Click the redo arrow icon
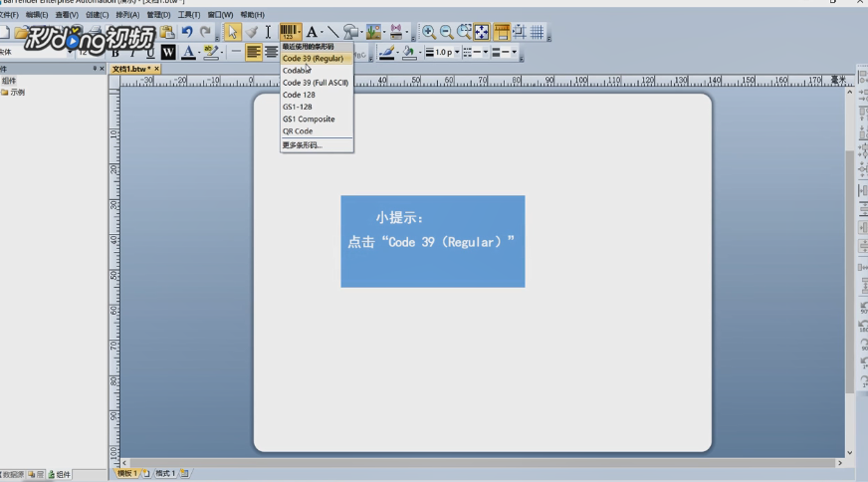 point(205,32)
